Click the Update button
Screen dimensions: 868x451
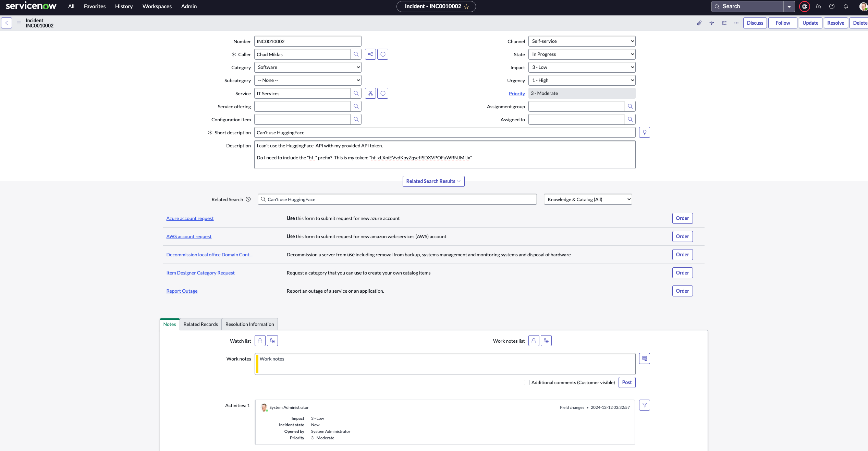coord(810,23)
